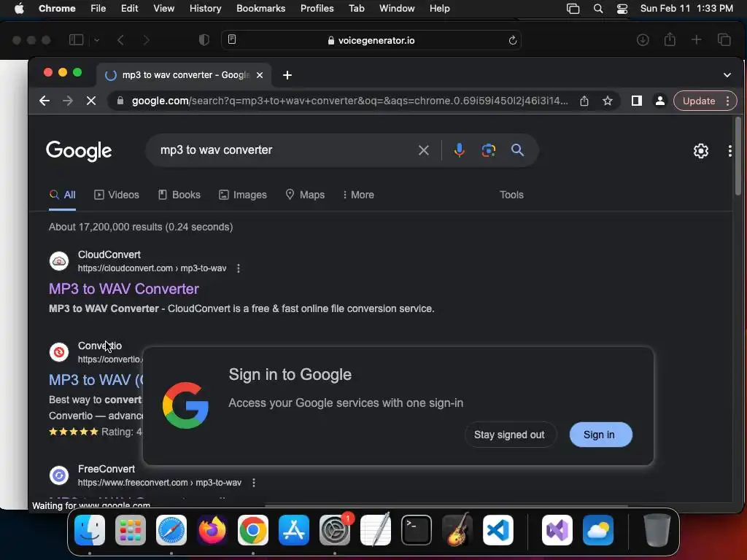Open Chrome Update menu button
Viewport: 747px width, 560px height.
pyautogui.click(x=705, y=101)
